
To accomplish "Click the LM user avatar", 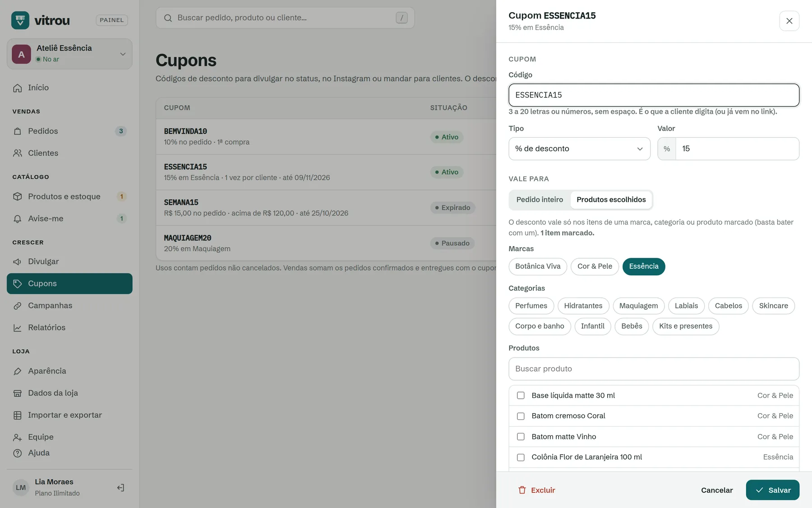I will pos(21,488).
